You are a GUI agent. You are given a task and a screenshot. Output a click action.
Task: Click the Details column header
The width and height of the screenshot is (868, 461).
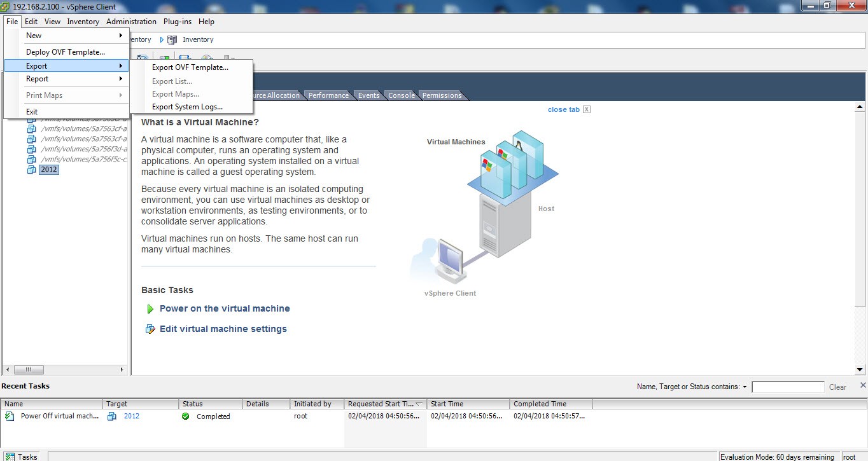pos(266,404)
